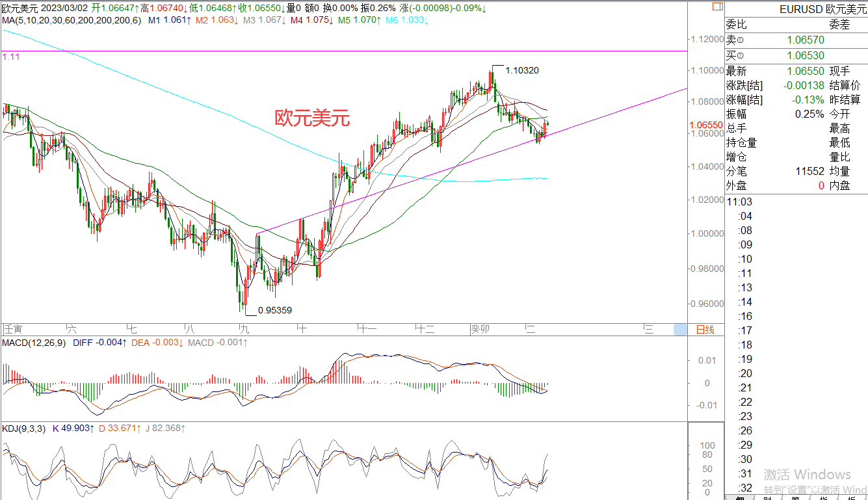Select the M2 1.063 moving average value

click(217, 20)
